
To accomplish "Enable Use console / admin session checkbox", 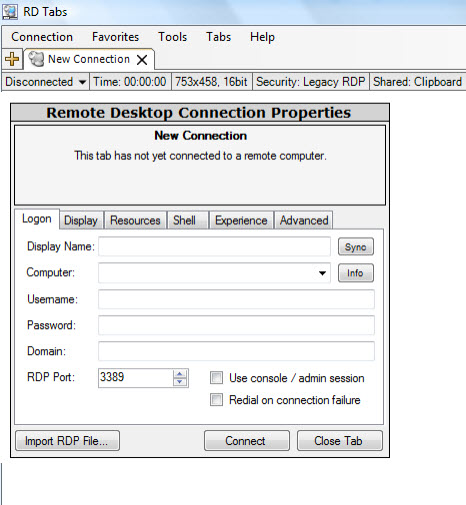I will tap(216, 378).
